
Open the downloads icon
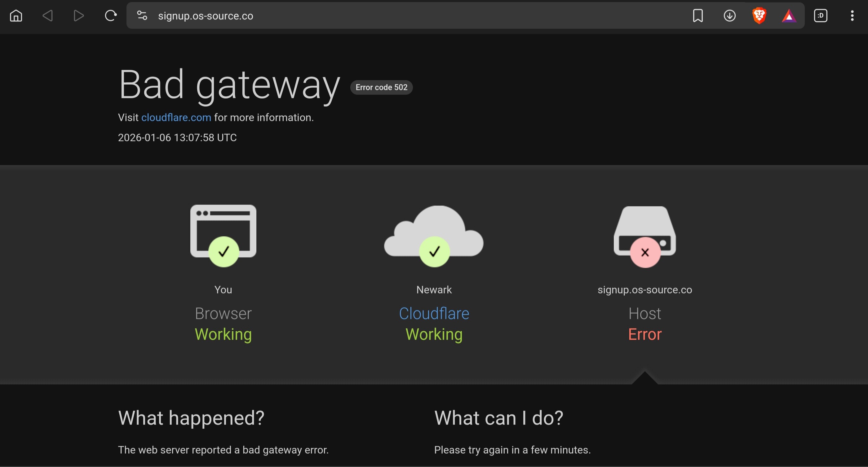[x=729, y=15]
